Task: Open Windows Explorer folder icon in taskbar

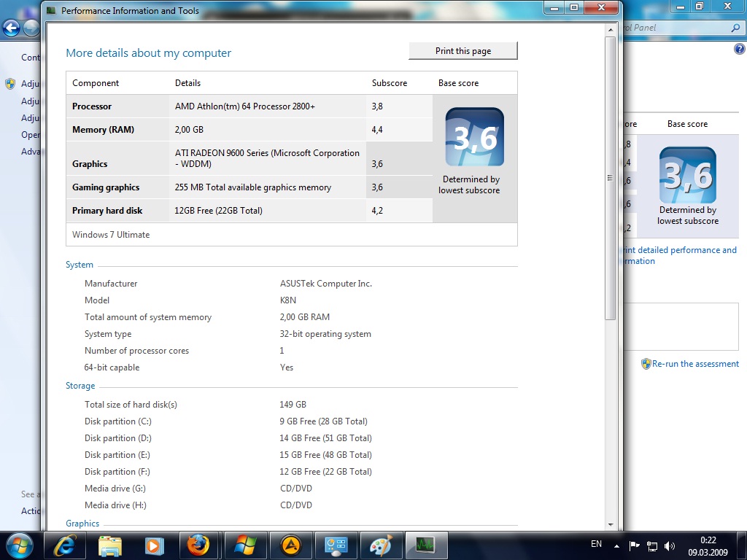Action: (110, 545)
